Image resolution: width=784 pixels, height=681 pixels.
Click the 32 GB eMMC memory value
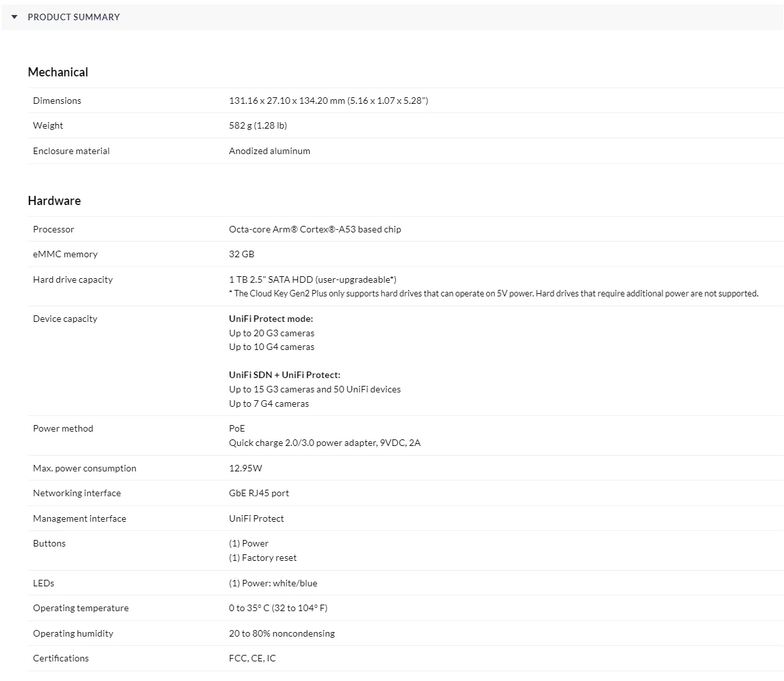[x=241, y=254]
